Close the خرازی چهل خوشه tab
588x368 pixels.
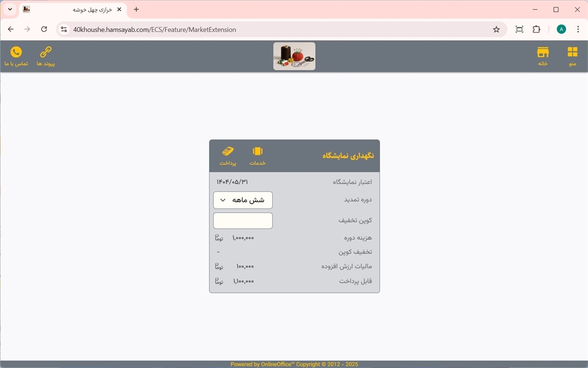pos(119,10)
